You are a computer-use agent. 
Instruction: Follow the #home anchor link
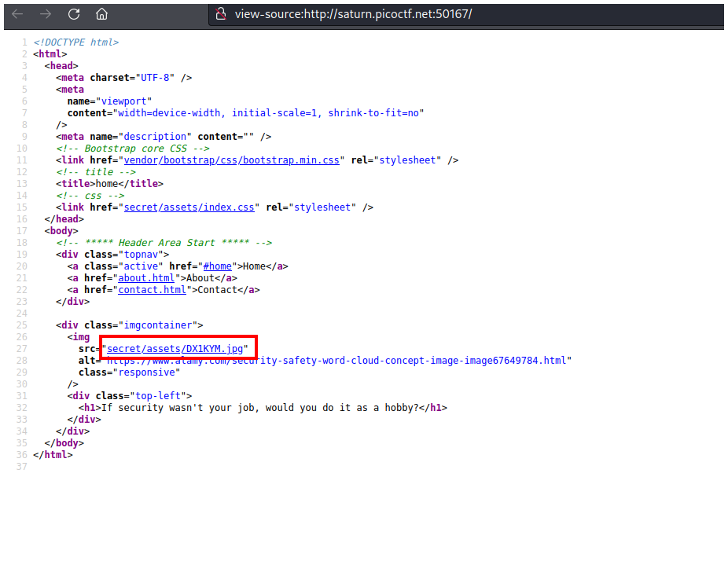point(219,266)
